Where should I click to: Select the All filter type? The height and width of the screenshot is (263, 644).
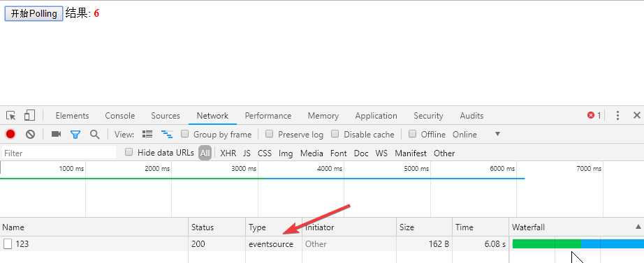coord(205,153)
